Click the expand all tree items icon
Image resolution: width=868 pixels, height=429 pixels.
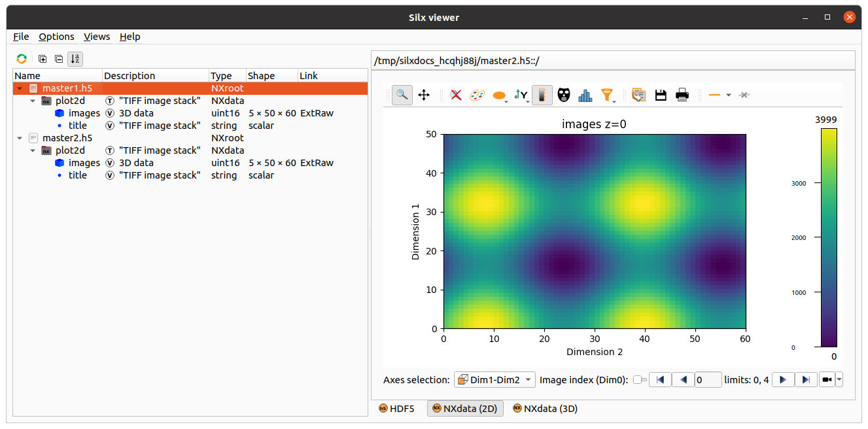pos(43,59)
